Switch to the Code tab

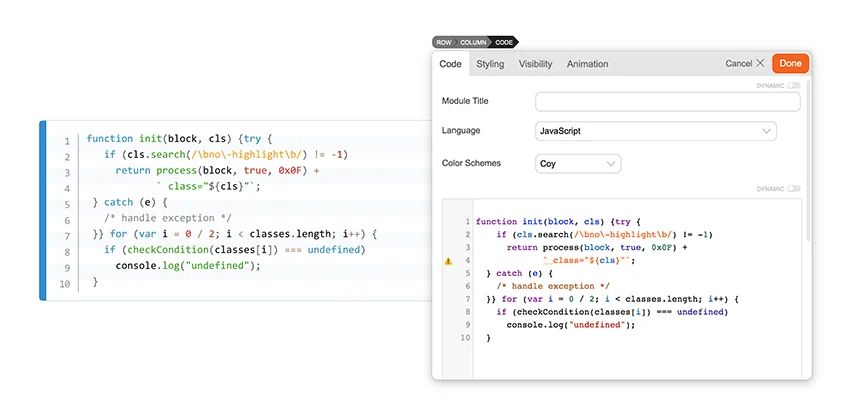point(450,64)
